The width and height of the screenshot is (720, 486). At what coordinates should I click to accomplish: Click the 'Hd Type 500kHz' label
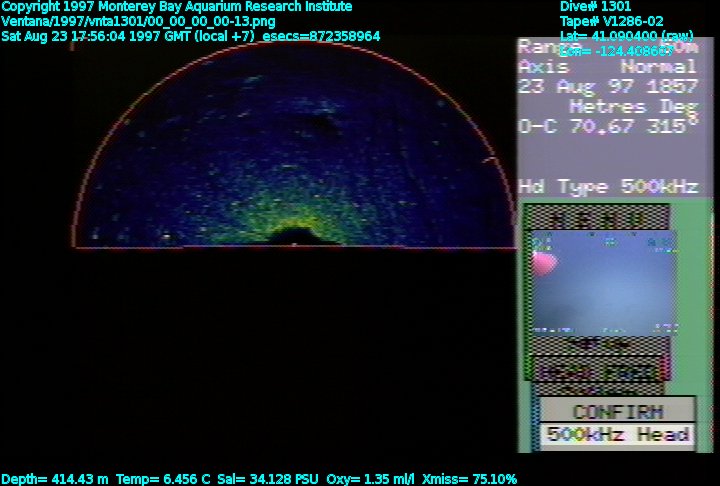[608, 186]
